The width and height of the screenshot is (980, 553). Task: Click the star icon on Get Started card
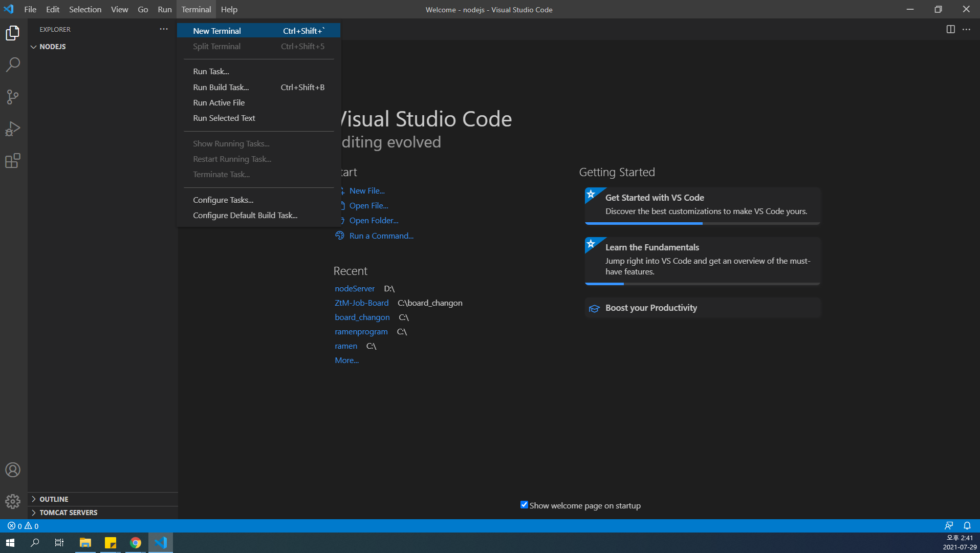coord(591,194)
